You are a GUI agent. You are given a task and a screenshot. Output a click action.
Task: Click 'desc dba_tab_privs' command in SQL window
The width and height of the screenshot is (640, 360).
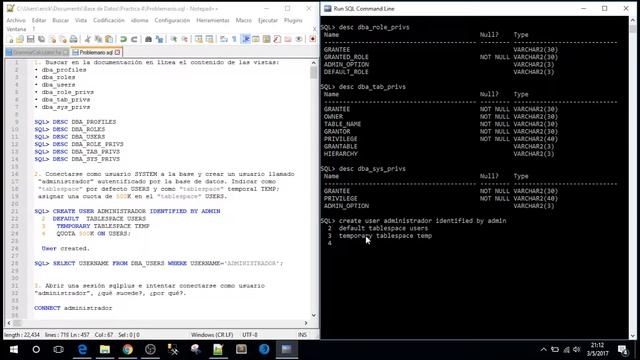click(372, 87)
